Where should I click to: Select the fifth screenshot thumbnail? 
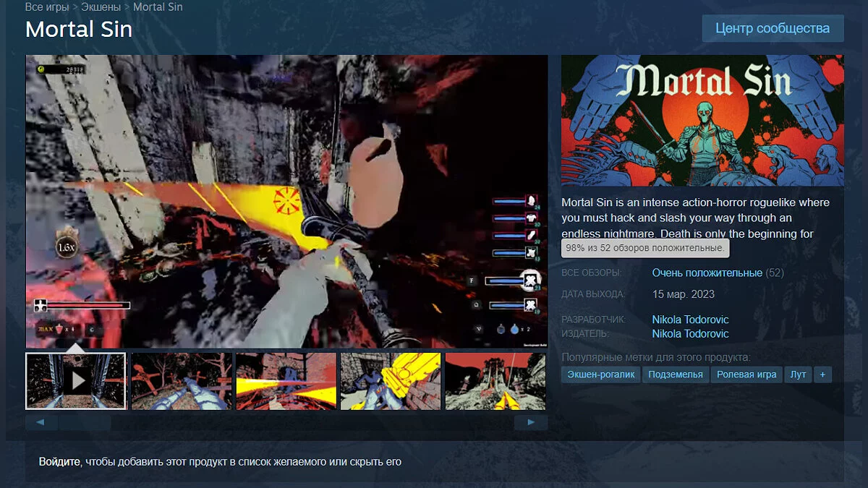click(496, 381)
